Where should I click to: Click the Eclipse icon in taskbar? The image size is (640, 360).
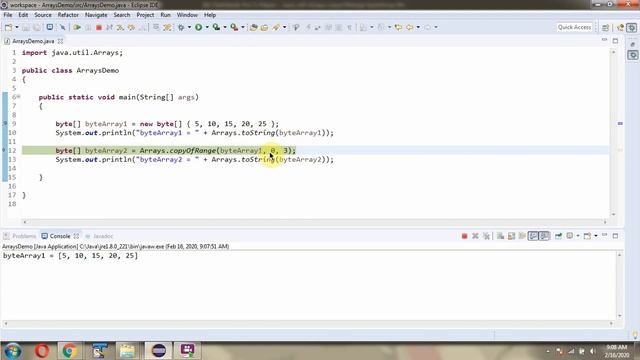(159, 350)
